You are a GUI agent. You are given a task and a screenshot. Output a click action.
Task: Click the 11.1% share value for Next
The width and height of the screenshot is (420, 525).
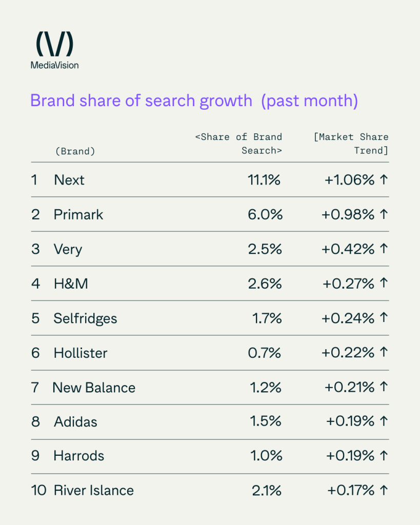pos(264,180)
